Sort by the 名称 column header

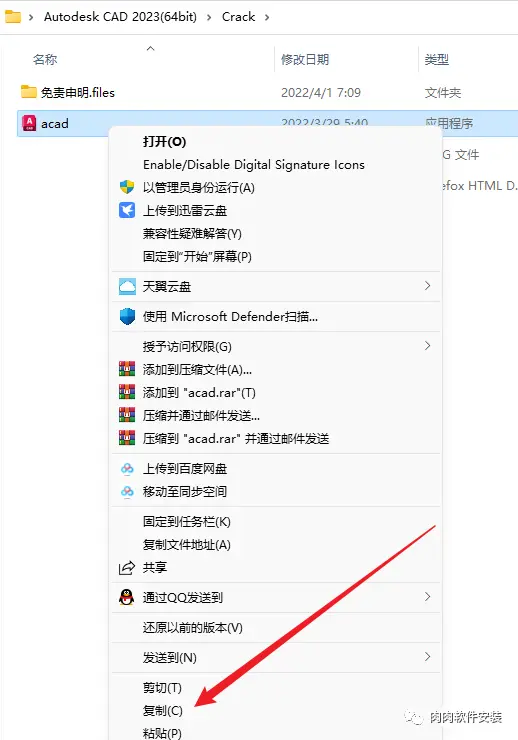coord(45,59)
